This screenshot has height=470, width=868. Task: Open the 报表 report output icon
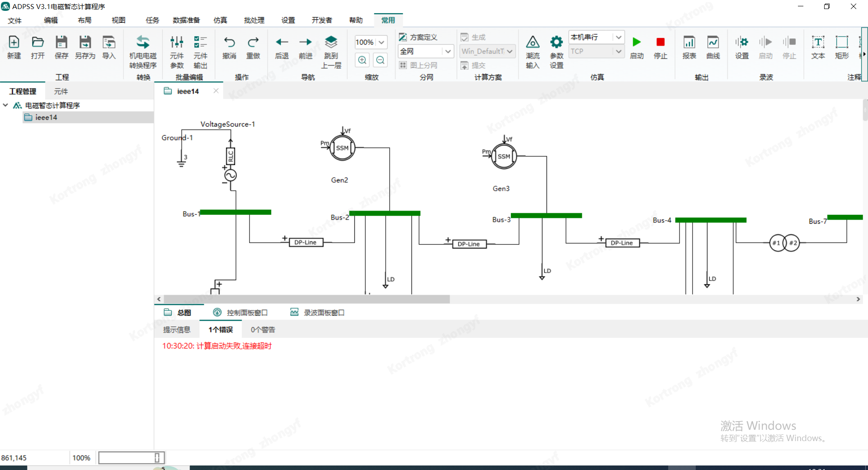(689, 42)
